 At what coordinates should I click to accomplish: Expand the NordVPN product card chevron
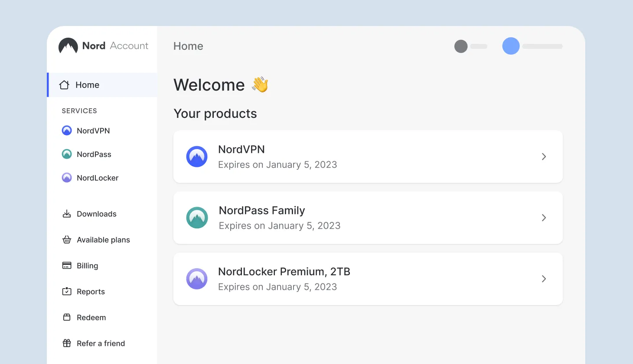pyautogui.click(x=544, y=156)
